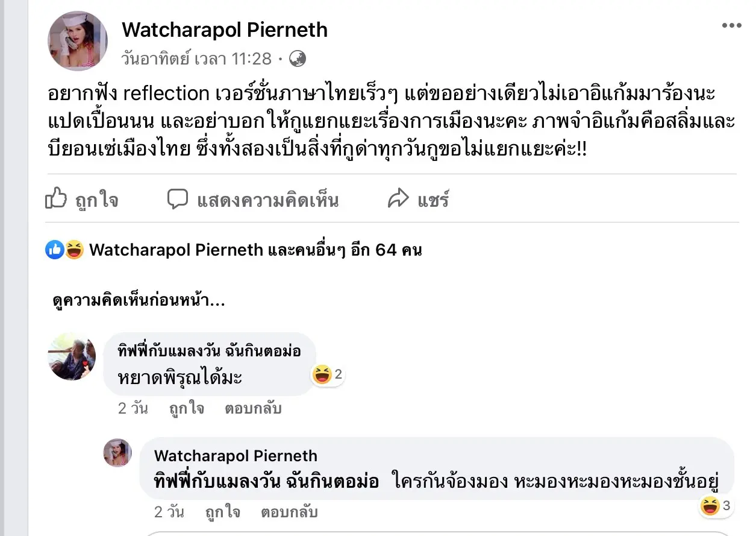756x536 pixels.
Task: Open ทิพฟี่กับแมลงวัน ฉันกินตอม่อ commenter profile name
Action: (x=210, y=351)
